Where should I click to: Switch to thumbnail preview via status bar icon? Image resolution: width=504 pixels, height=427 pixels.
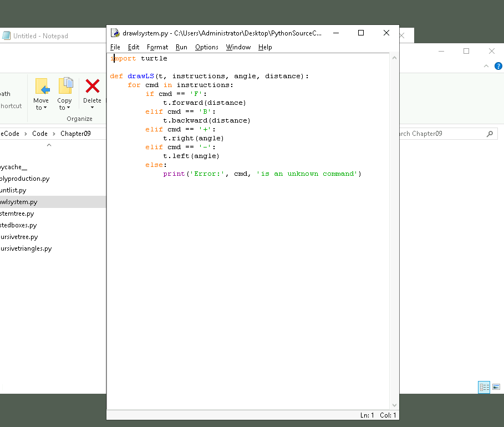coord(495,387)
